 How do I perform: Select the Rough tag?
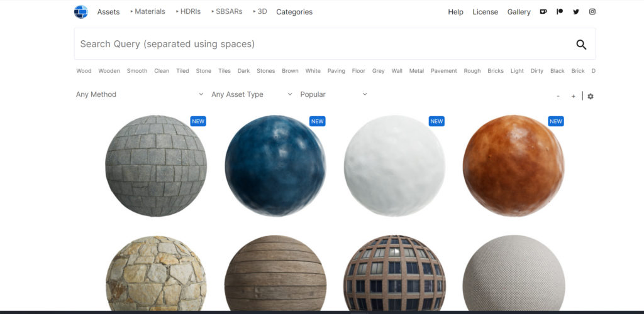click(472, 71)
